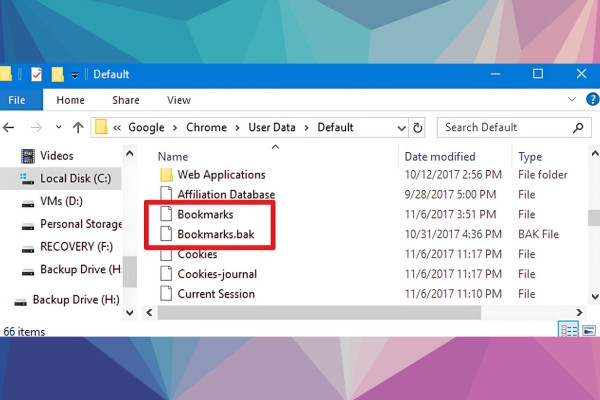Sort by the Type column header
Image resolution: width=600 pixels, height=400 pixels.
pos(530,157)
